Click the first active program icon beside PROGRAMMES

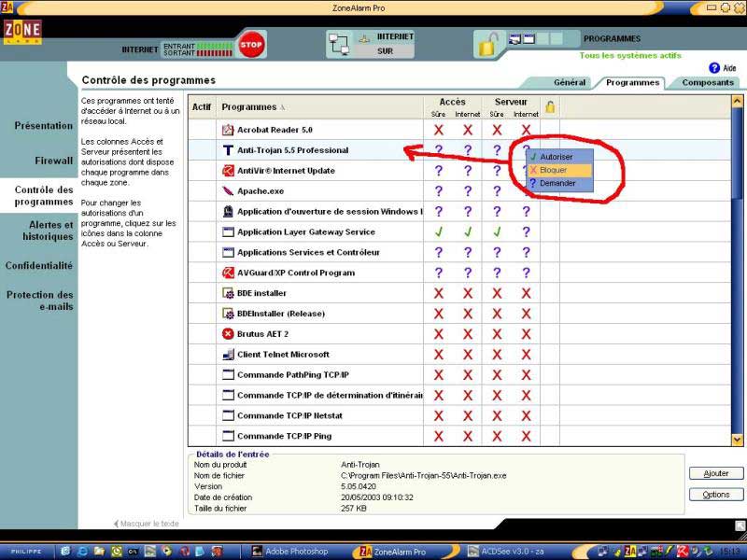(x=514, y=39)
